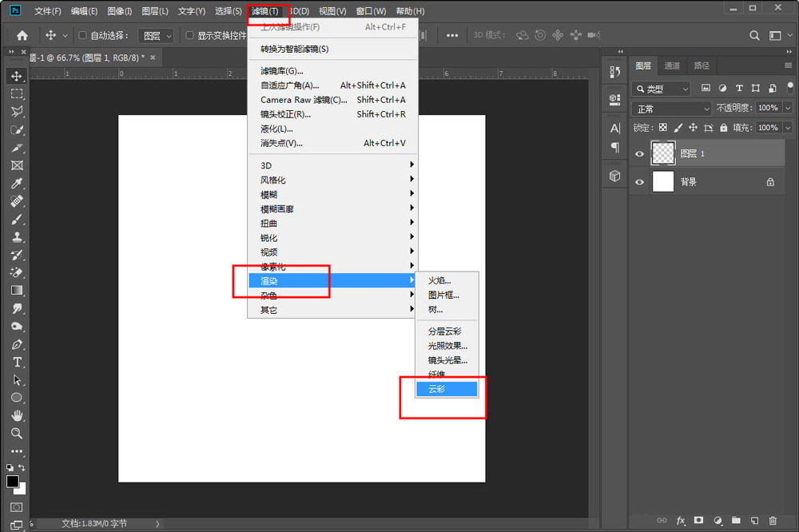Toggle lock position icon

point(693,127)
